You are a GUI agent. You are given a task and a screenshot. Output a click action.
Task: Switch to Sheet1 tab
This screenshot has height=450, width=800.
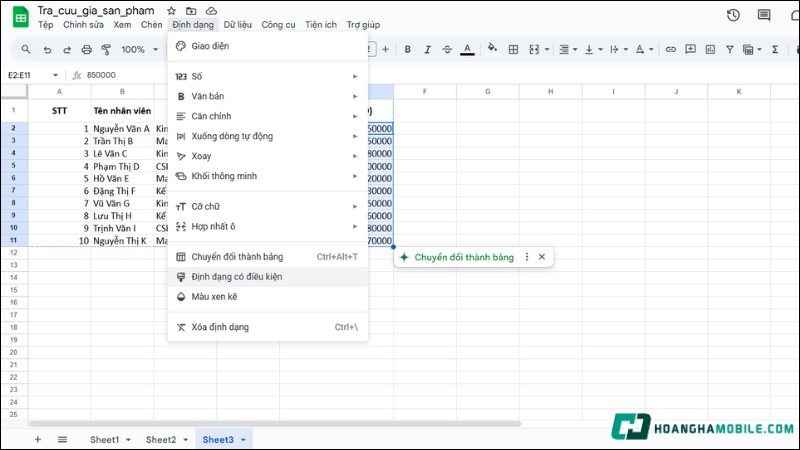pos(110,439)
